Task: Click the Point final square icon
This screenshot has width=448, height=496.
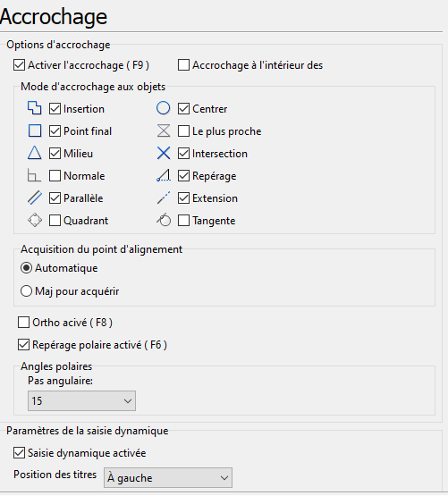Action: 35,130
